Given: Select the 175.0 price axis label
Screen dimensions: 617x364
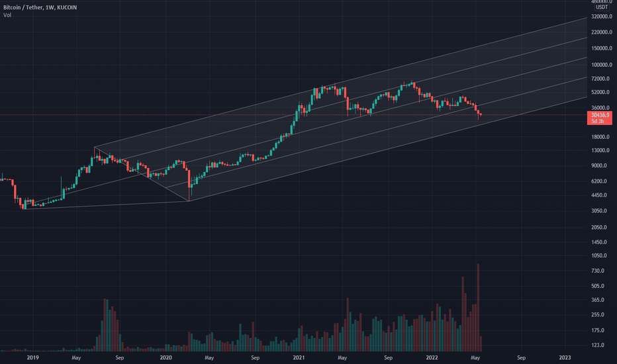Looking at the screenshot, I should click(598, 330).
